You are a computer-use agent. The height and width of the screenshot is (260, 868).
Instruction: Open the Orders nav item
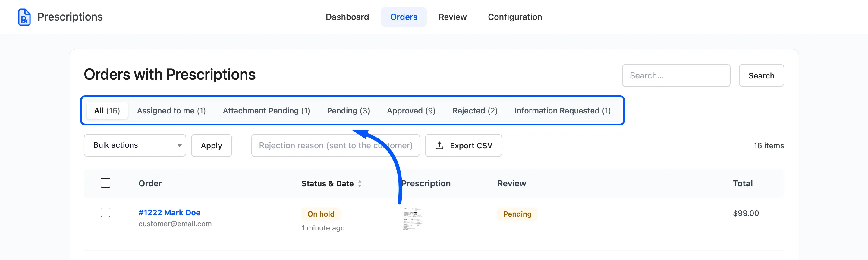pyautogui.click(x=404, y=17)
